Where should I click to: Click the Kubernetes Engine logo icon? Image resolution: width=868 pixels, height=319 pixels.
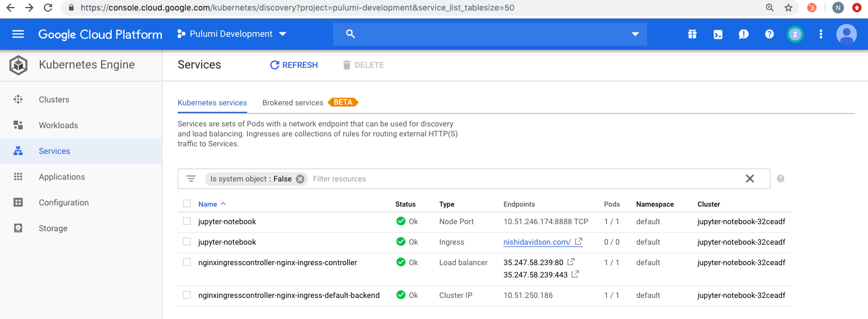[x=18, y=65]
